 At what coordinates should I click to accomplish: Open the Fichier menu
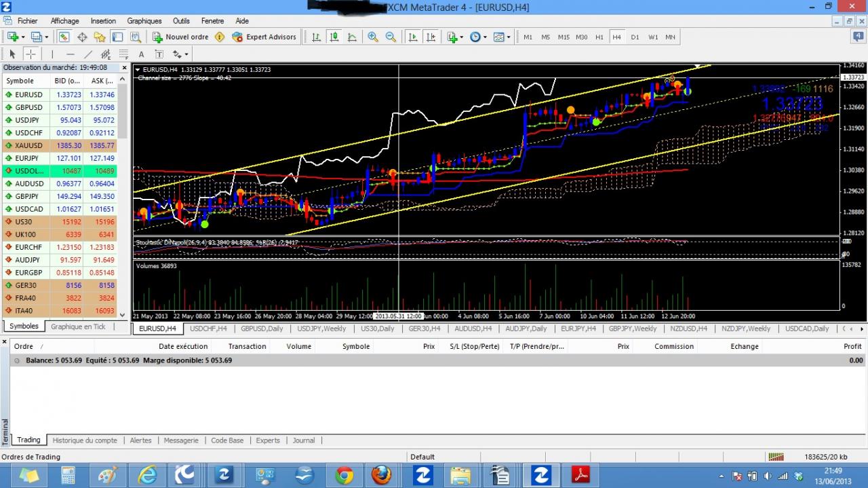pos(28,21)
